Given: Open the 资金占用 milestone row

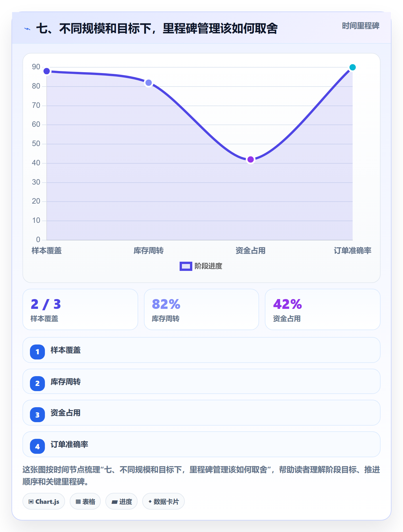Looking at the screenshot, I should pos(201,413).
